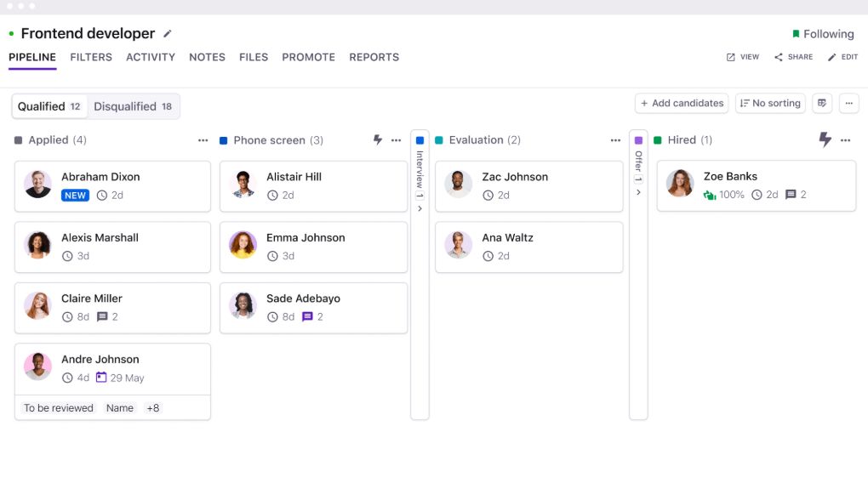This screenshot has width=868, height=483.
Task: Open the No sorting dropdown
Action: pos(770,104)
